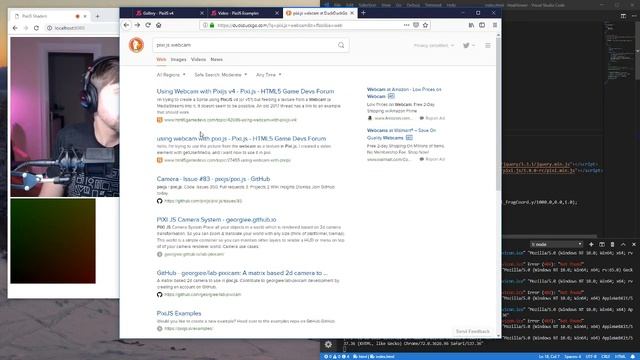The width and height of the screenshot is (640, 360).
Task: Open the Firefox Library icon
Action: (x=471, y=25)
